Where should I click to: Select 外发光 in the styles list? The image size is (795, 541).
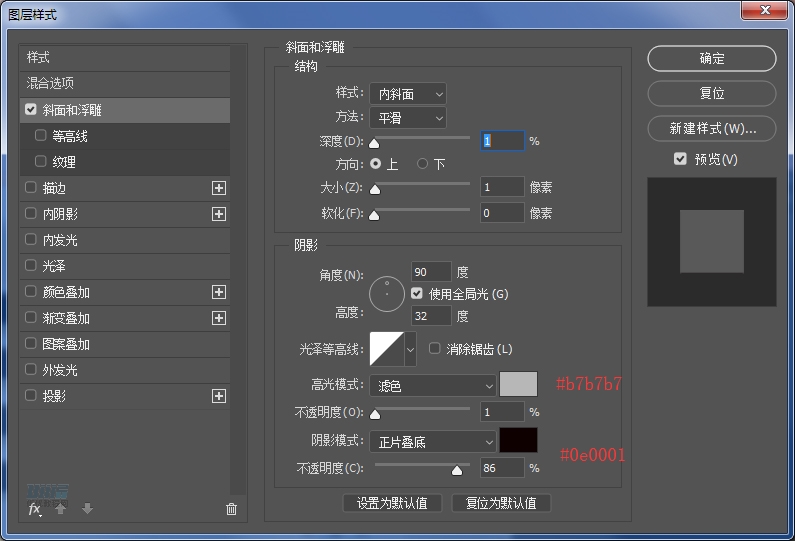(59, 370)
